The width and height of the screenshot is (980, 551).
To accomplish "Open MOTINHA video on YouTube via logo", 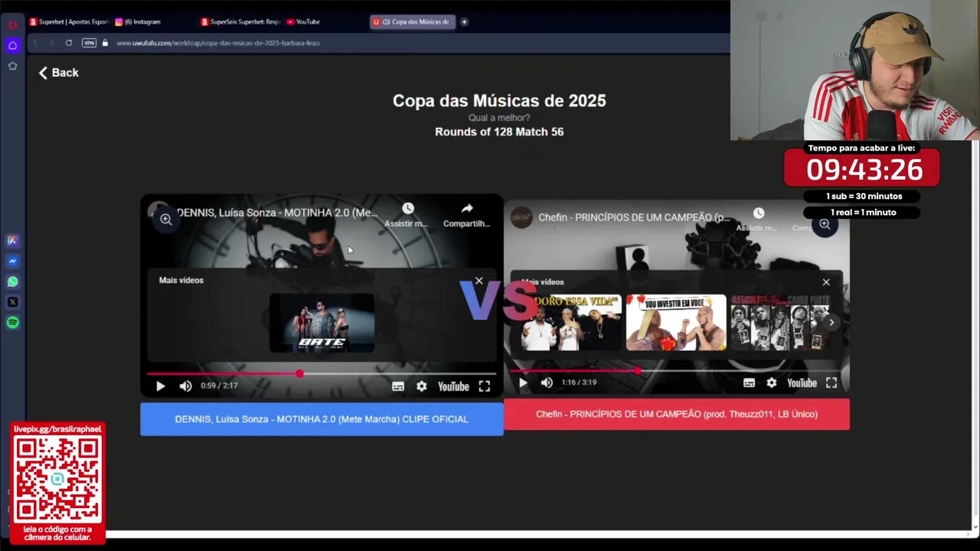I will tap(453, 386).
